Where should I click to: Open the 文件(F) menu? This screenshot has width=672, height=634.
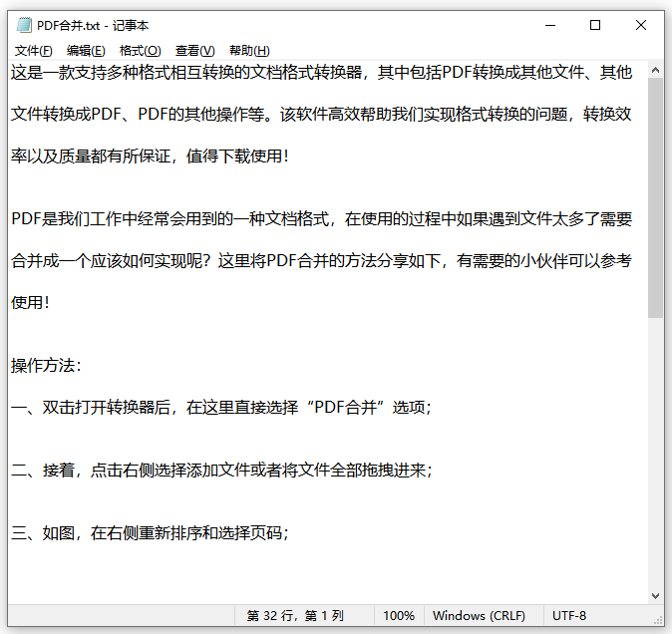(x=33, y=51)
